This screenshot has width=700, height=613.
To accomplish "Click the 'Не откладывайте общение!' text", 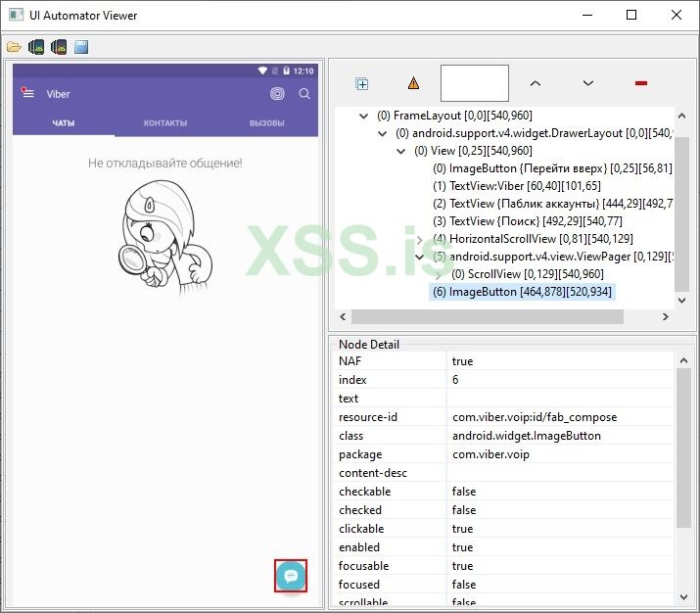I will (164, 163).
